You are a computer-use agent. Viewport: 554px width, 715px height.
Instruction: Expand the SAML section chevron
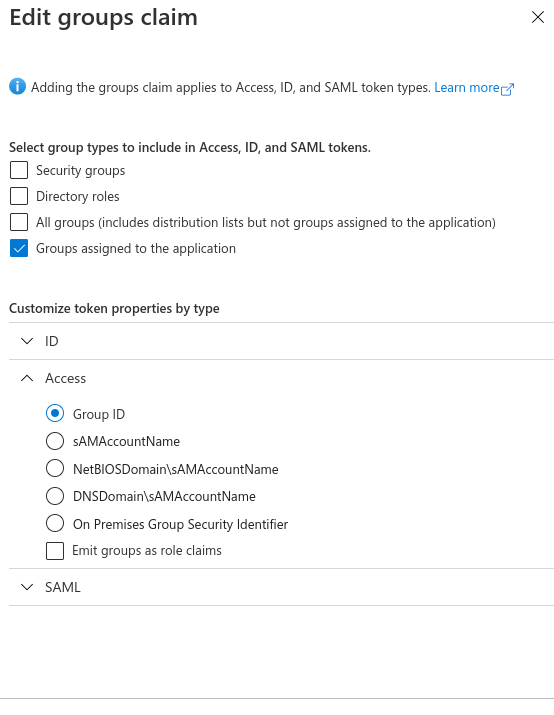tap(27, 587)
